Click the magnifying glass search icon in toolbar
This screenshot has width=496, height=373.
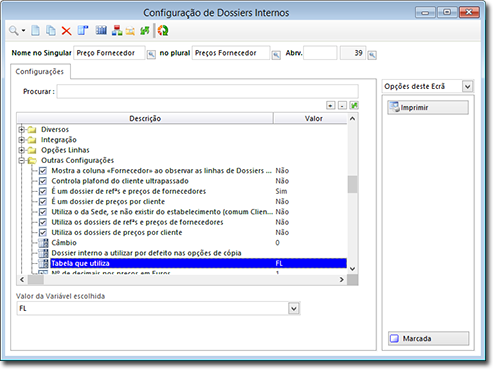click(14, 31)
